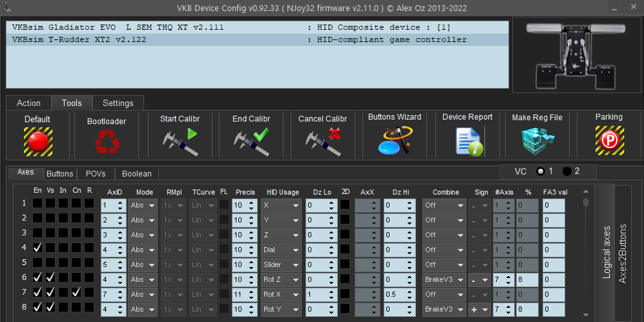Select the Axes tab

click(25, 172)
